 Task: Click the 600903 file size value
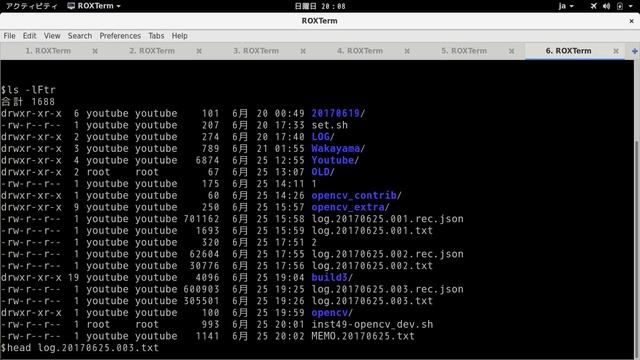pos(201,289)
